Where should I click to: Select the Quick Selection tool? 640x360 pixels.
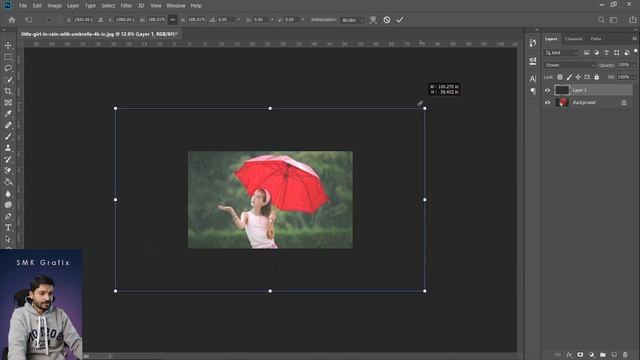tap(8, 80)
